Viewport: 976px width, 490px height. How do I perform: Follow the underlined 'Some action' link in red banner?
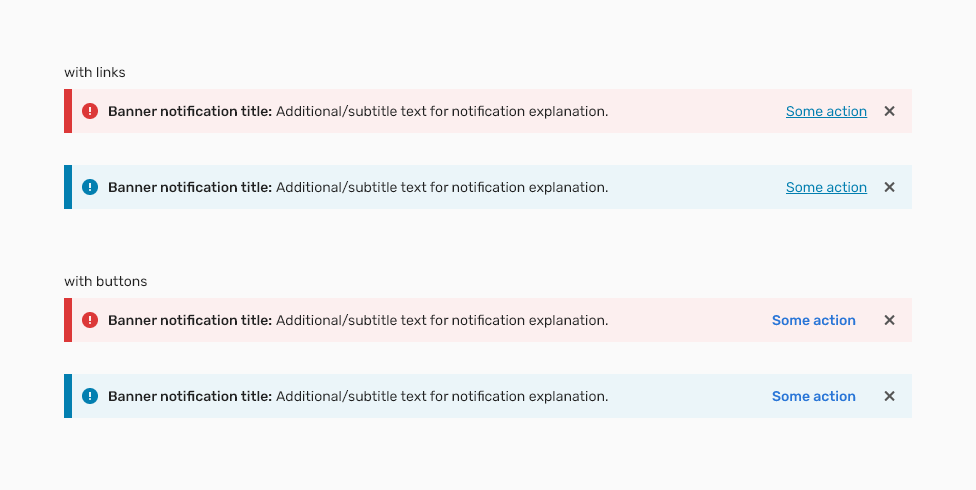(826, 111)
